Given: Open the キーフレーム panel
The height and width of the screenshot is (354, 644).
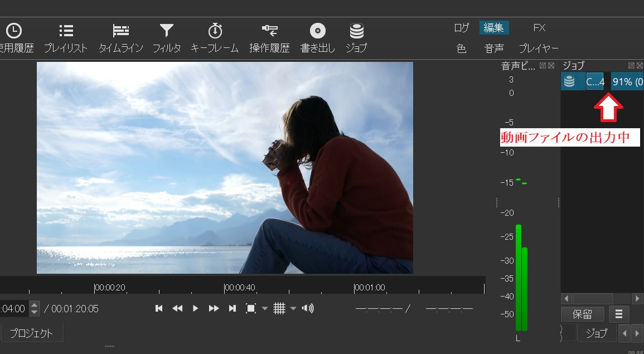Looking at the screenshot, I should pos(215,38).
